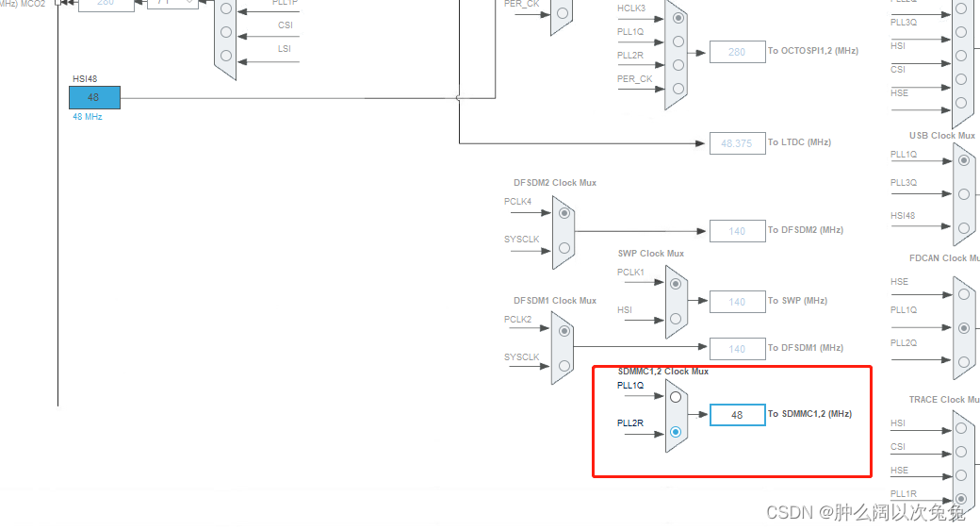The width and height of the screenshot is (980, 530).
Task: Click the 'DFSDM1 Clock Mux' title
Action: pos(555,300)
